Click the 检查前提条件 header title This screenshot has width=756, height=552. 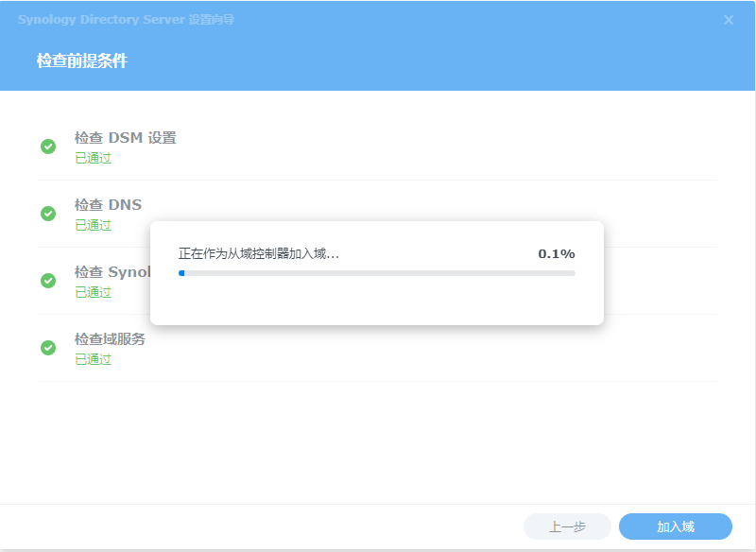tap(82, 61)
